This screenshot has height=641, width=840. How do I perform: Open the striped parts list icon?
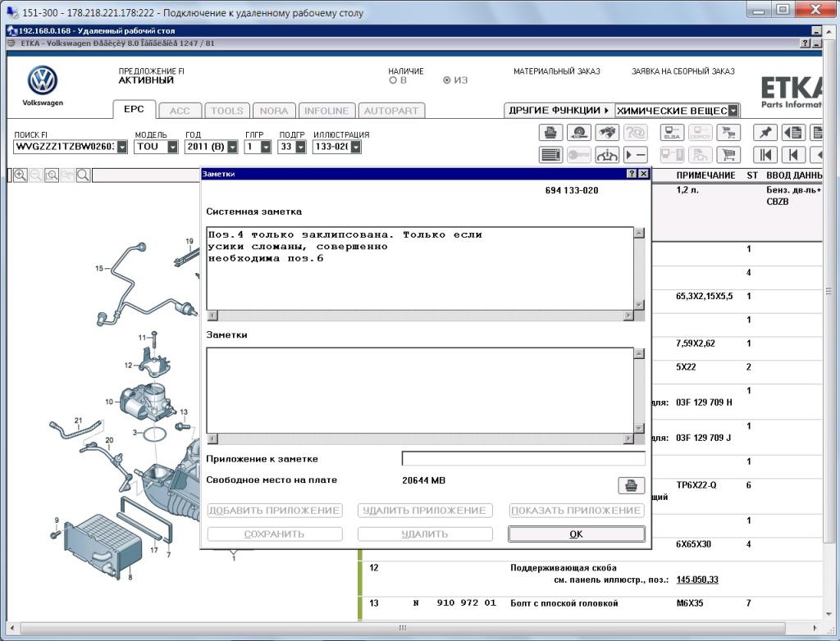550,155
